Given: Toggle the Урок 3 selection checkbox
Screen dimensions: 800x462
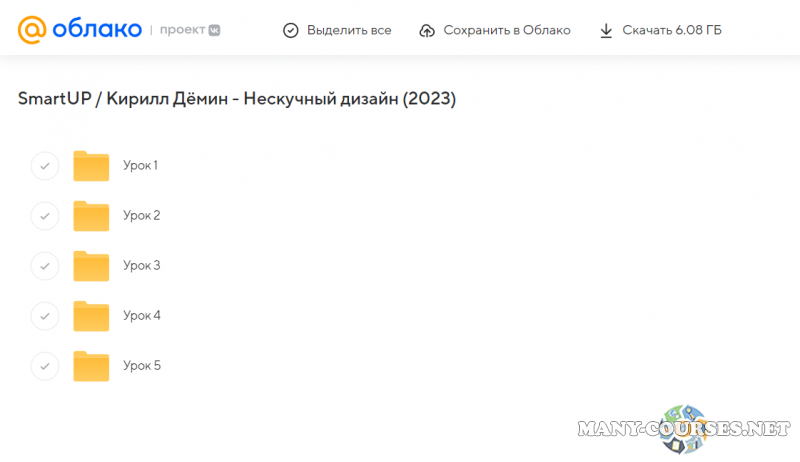Looking at the screenshot, I should click(x=45, y=266).
